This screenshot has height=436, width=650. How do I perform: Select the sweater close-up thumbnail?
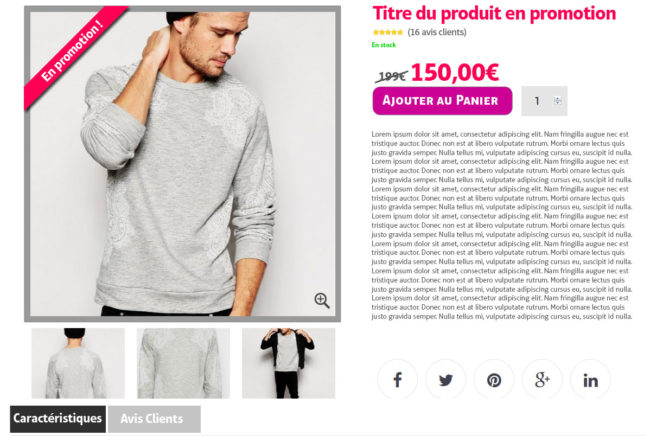pos(183,363)
